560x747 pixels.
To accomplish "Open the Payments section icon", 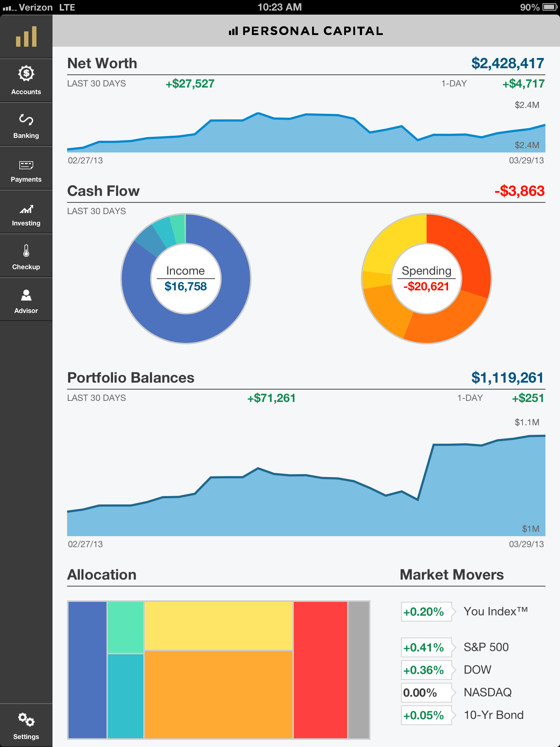I will click(26, 165).
